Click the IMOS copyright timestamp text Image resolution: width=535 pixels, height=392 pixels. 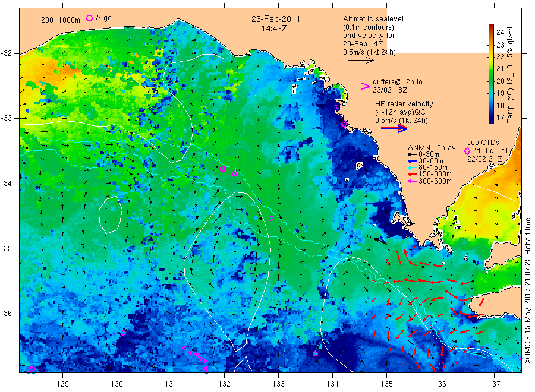(528, 290)
